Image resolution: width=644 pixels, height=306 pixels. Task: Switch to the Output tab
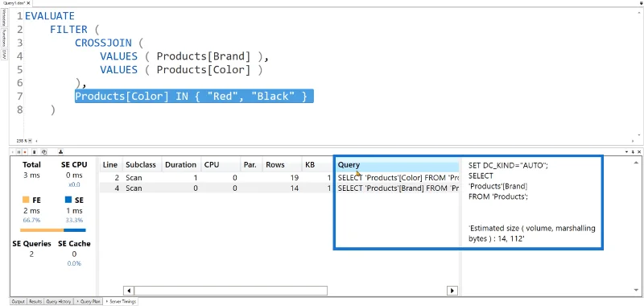pyautogui.click(x=18, y=301)
